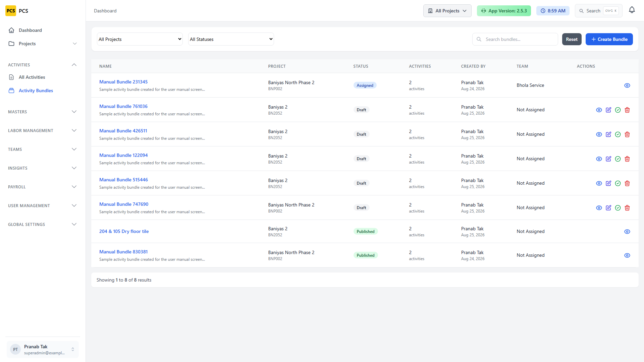Click the PCS logo icon
The image size is (644, 362).
pyautogui.click(x=11, y=11)
